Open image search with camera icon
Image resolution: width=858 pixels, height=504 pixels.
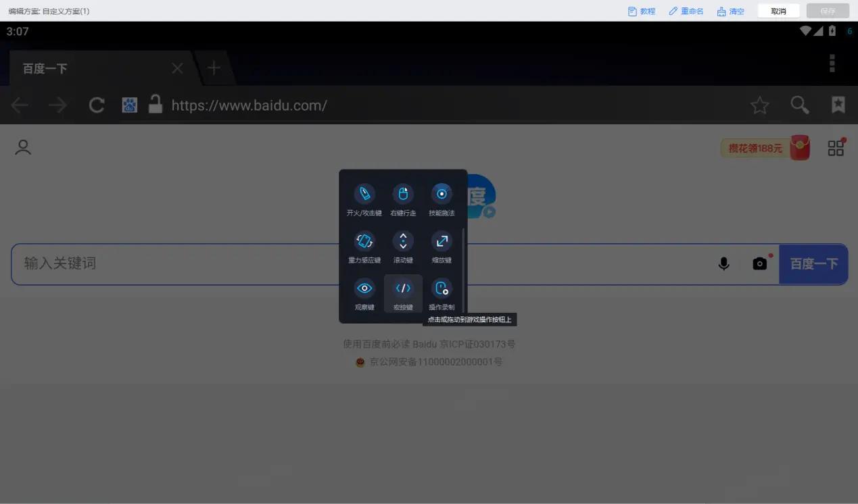(761, 263)
